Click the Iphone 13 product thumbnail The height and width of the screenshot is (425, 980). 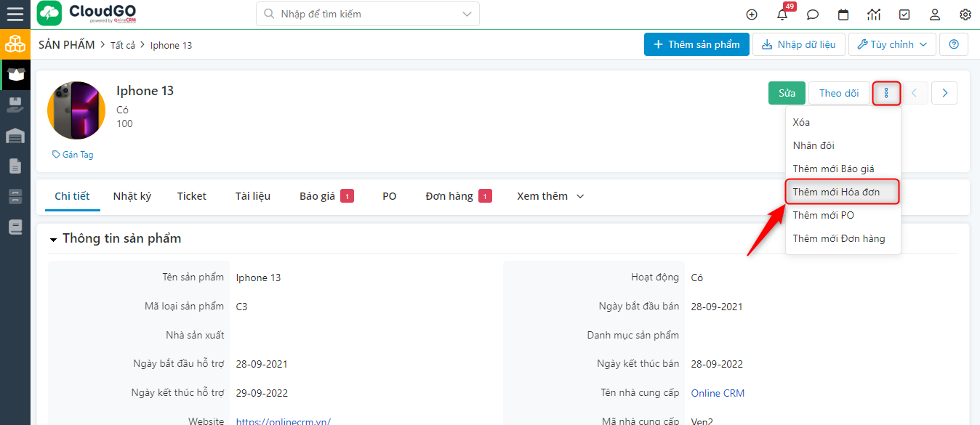[x=76, y=110]
